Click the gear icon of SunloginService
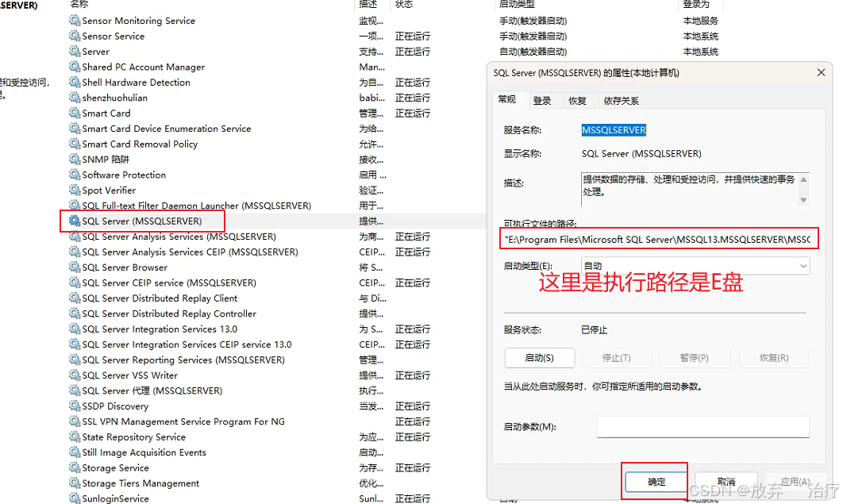The height and width of the screenshot is (504, 843). [74, 498]
